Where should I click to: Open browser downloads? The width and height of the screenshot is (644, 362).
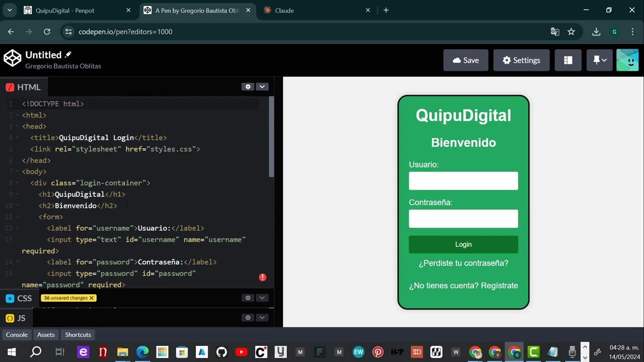point(596,32)
